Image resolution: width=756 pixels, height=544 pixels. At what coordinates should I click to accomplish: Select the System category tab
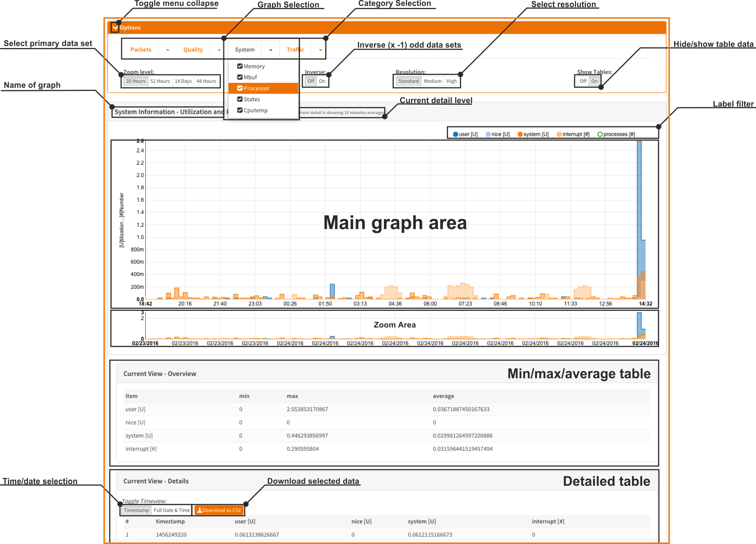[x=245, y=50]
